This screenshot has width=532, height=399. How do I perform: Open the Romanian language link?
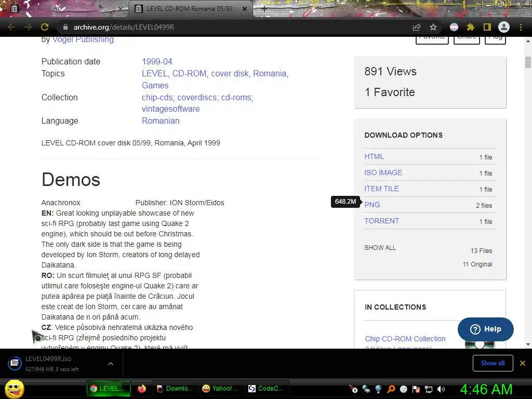pos(161,121)
